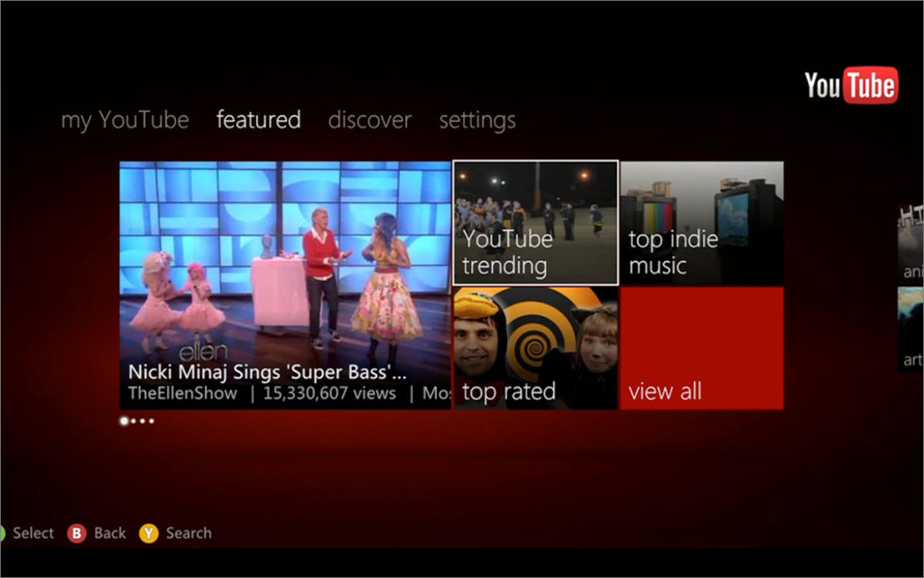Open the top rated tile
The height and width of the screenshot is (578, 924).
coord(536,348)
